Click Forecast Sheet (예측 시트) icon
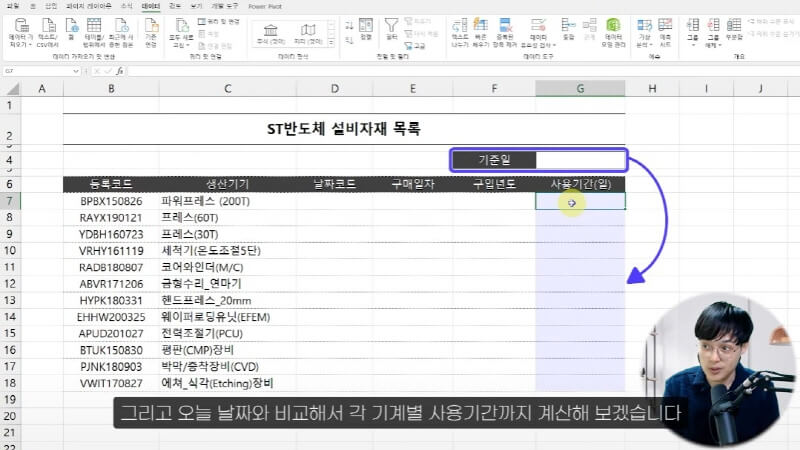 [665, 26]
